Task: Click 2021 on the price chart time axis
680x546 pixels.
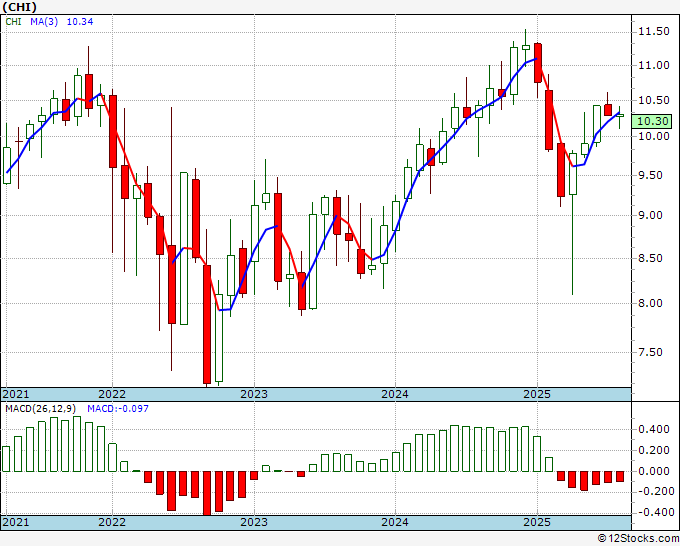Action: [16, 394]
